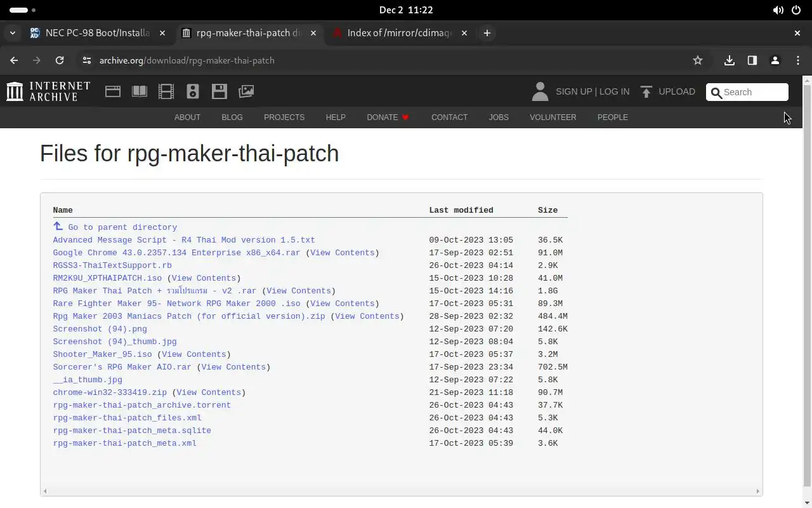Image resolution: width=812 pixels, height=508 pixels.
Task: Open the Software floppy disk icon
Action: coord(219,91)
